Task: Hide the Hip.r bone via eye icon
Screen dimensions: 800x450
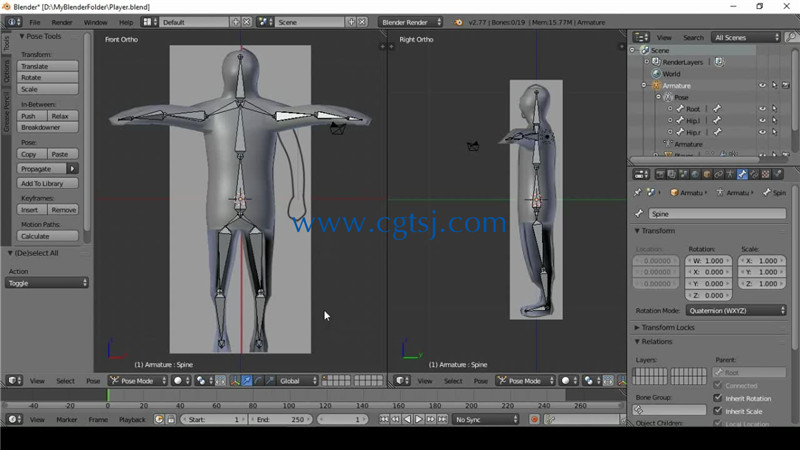Action: (762, 132)
